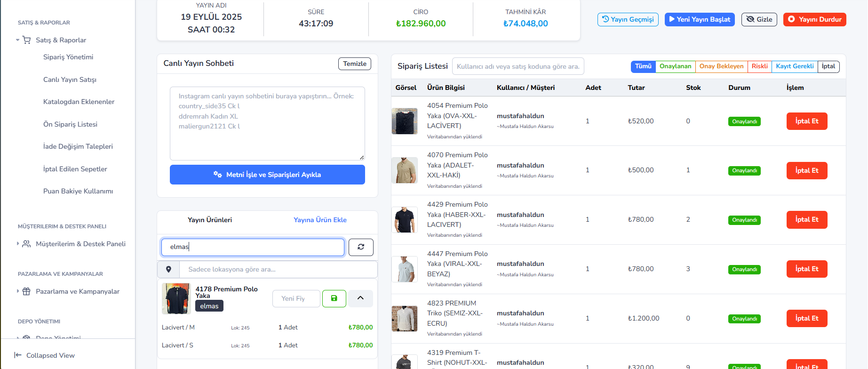
Task: Open thumbnail of 4070 Premium Polo Yaka
Action: (405, 170)
